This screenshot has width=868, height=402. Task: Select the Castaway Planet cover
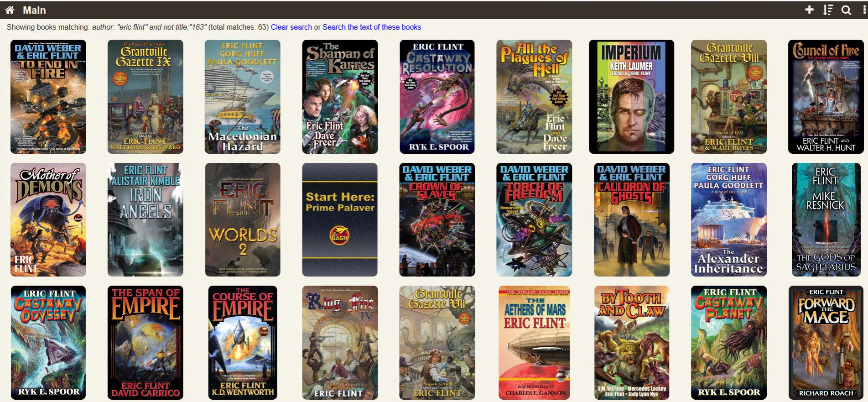click(729, 343)
